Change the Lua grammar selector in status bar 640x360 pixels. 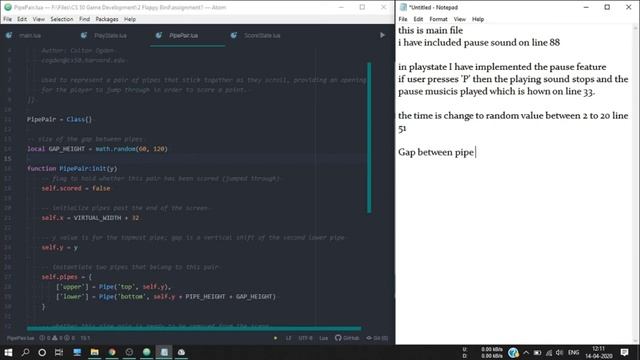tap(324, 338)
